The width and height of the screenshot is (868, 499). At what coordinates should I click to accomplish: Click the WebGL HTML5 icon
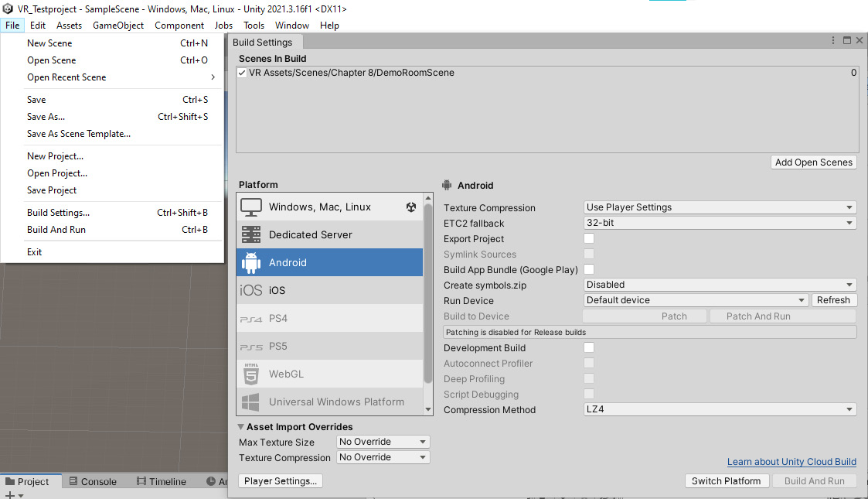[251, 374]
